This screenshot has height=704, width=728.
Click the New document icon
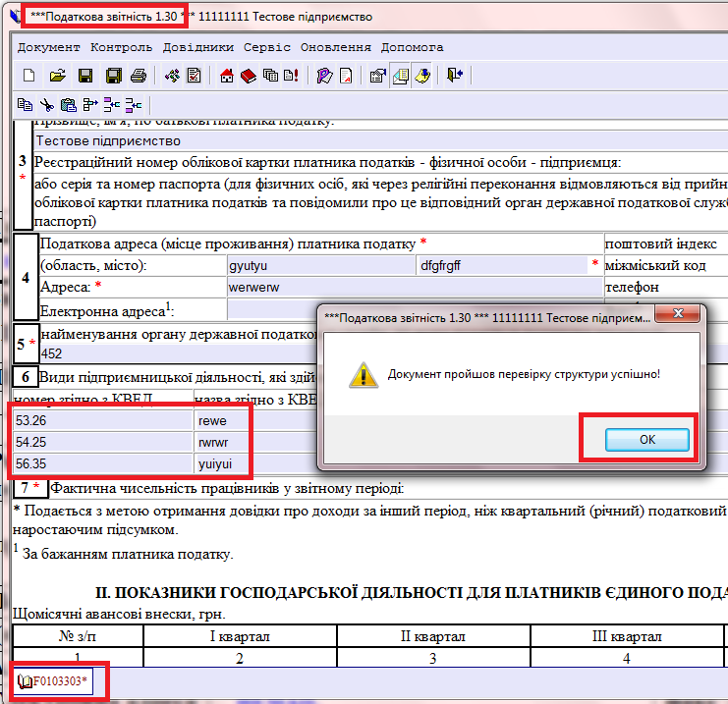point(28,76)
